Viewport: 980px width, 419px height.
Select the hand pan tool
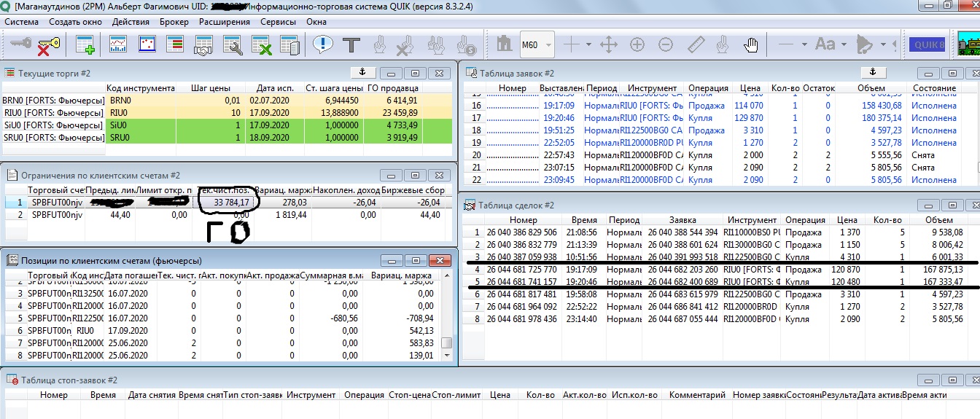[751, 45]
